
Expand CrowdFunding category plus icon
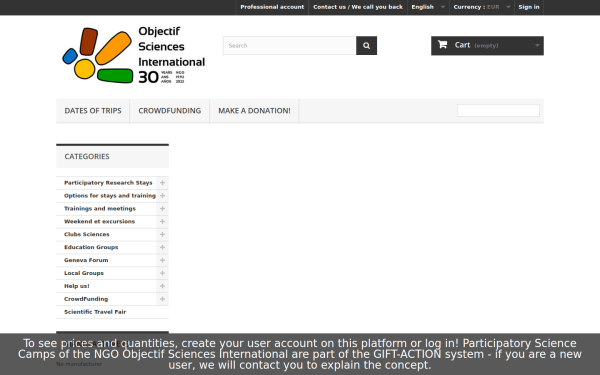point(162,299)
